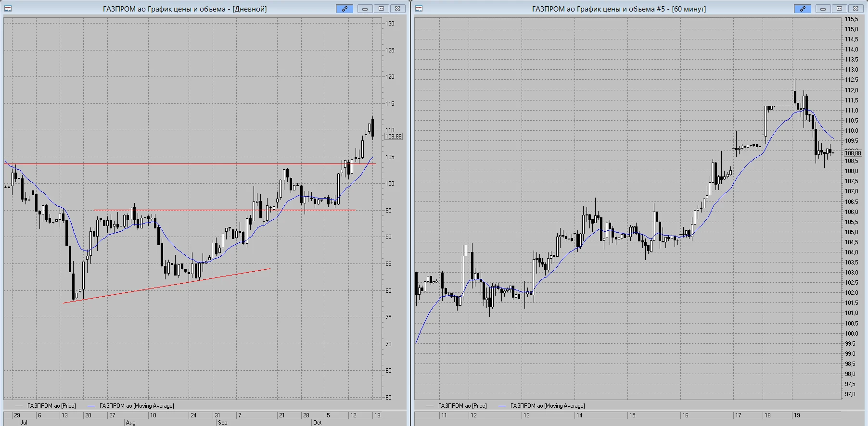Click the Aug month label on the daily time axis
The image size is (868, 426).
[x=130, y=423]
